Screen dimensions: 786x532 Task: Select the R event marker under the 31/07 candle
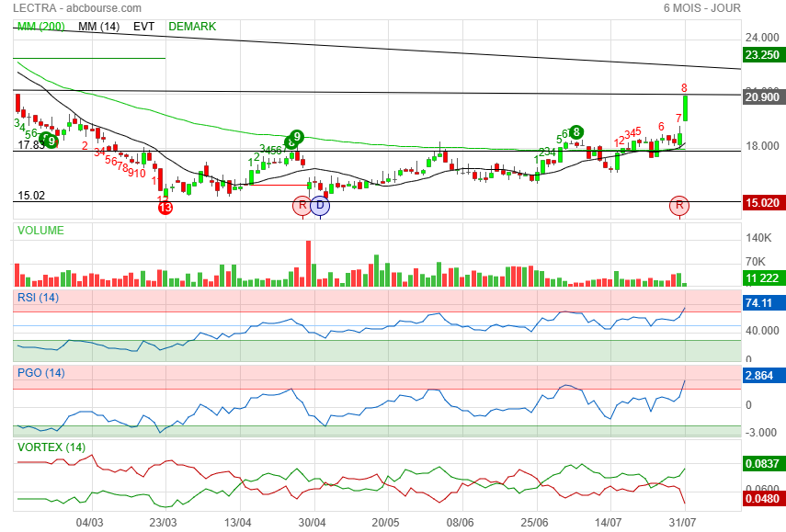click(x=679, y=206)
